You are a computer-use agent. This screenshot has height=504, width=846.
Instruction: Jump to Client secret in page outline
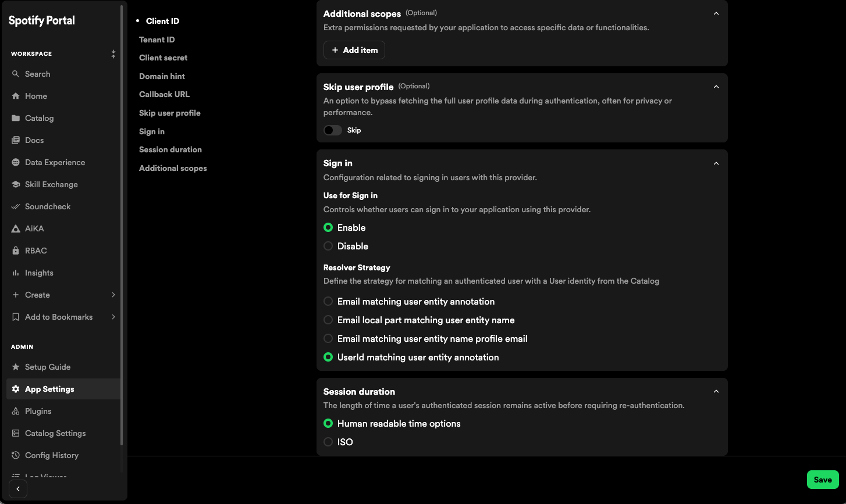pyautogui.click(x=163, y=58)
